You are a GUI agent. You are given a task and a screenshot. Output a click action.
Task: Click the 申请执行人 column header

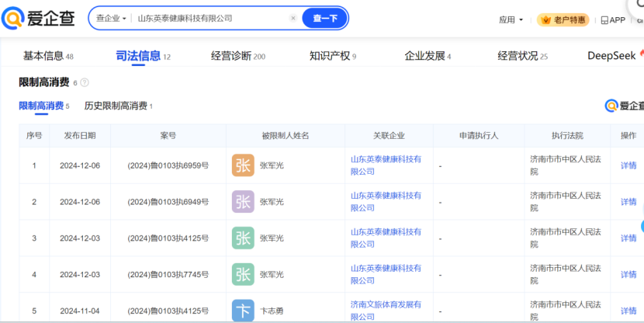(x=479, y=136)
